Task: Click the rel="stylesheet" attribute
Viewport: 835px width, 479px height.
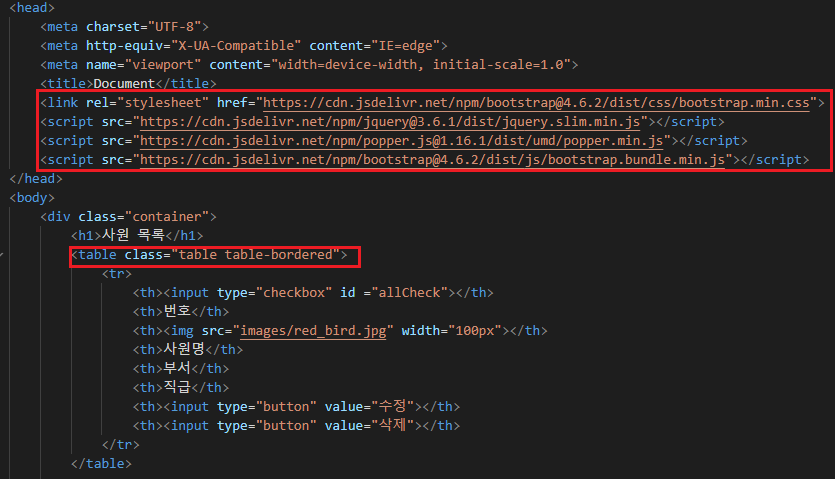Action: (148, 102)
